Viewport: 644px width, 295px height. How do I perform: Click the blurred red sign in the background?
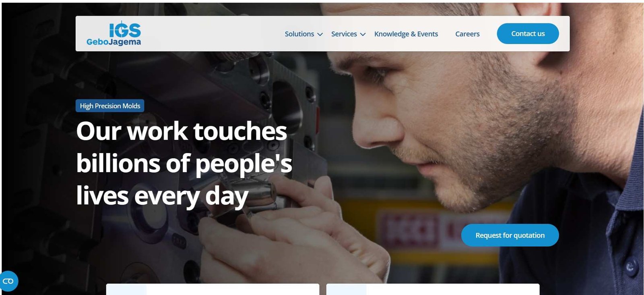411,231
